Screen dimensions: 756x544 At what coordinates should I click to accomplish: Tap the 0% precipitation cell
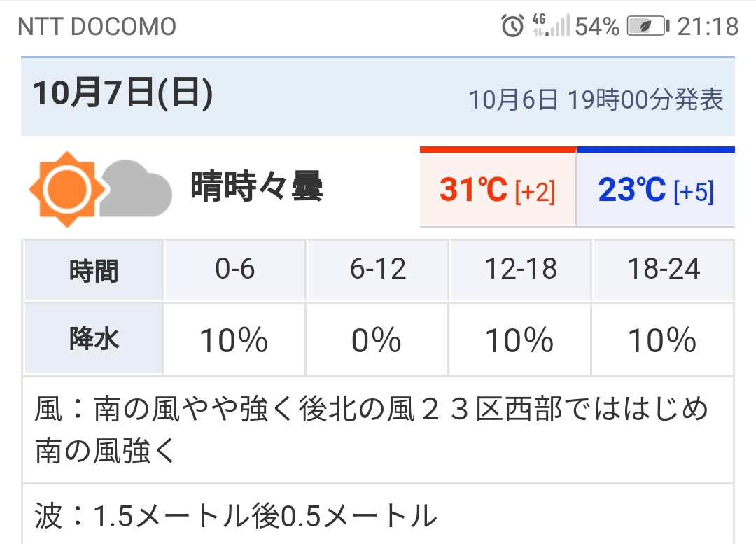point(377,340)
